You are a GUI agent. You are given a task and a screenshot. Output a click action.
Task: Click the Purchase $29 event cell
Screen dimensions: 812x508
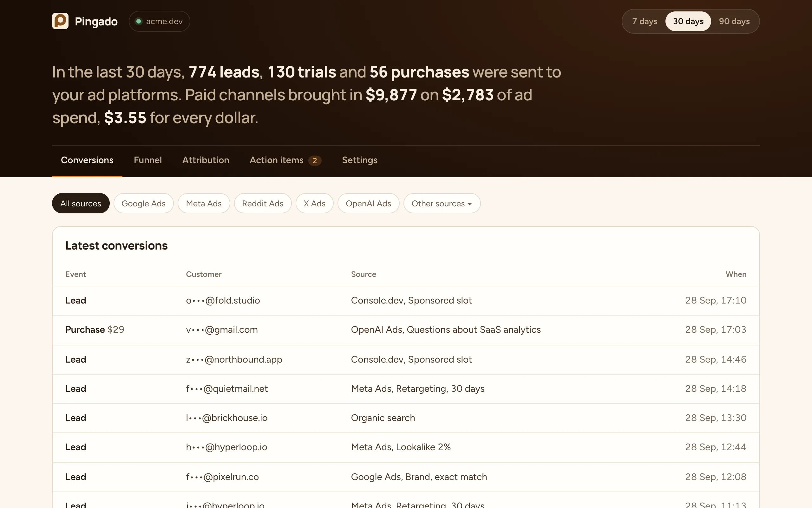pos(95,330)
